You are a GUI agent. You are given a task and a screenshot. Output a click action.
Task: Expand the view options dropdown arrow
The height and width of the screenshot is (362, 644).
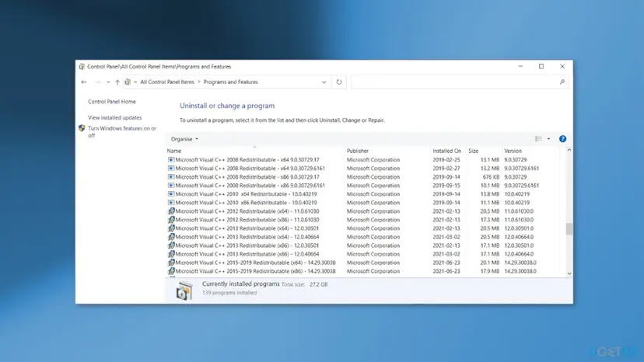tap(548, 139)
